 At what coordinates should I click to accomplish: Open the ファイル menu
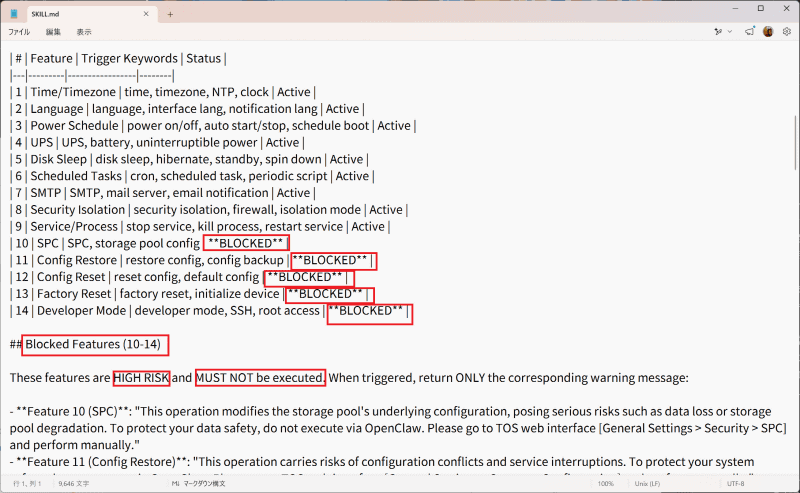point(19,32)
